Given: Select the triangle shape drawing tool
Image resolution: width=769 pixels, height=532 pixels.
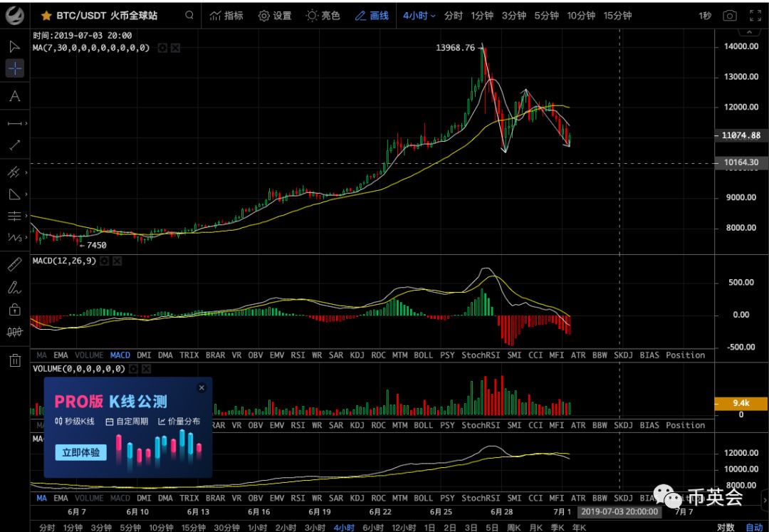Looking at the screenshot, I should point(14,194).
